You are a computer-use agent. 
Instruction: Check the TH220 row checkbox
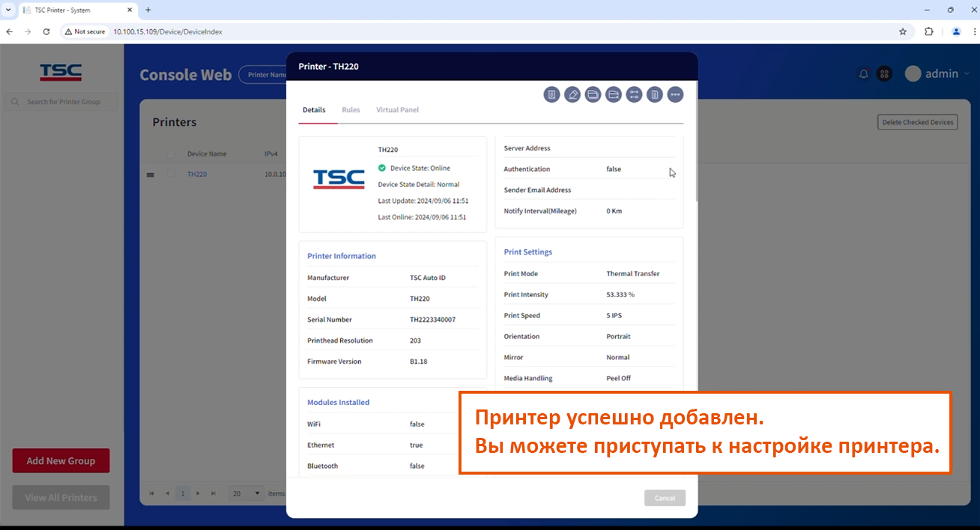coord(171,174)
